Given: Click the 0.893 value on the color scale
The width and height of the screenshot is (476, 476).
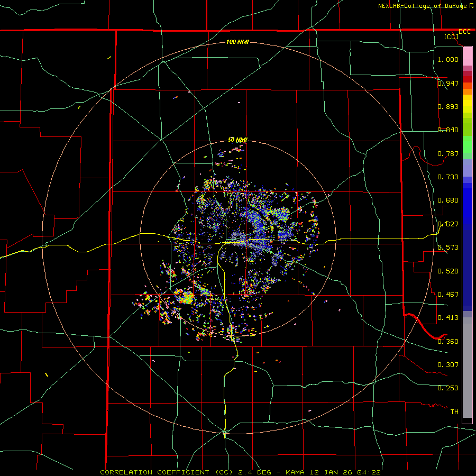Looking at the screenshot, I should coord(448,106).
